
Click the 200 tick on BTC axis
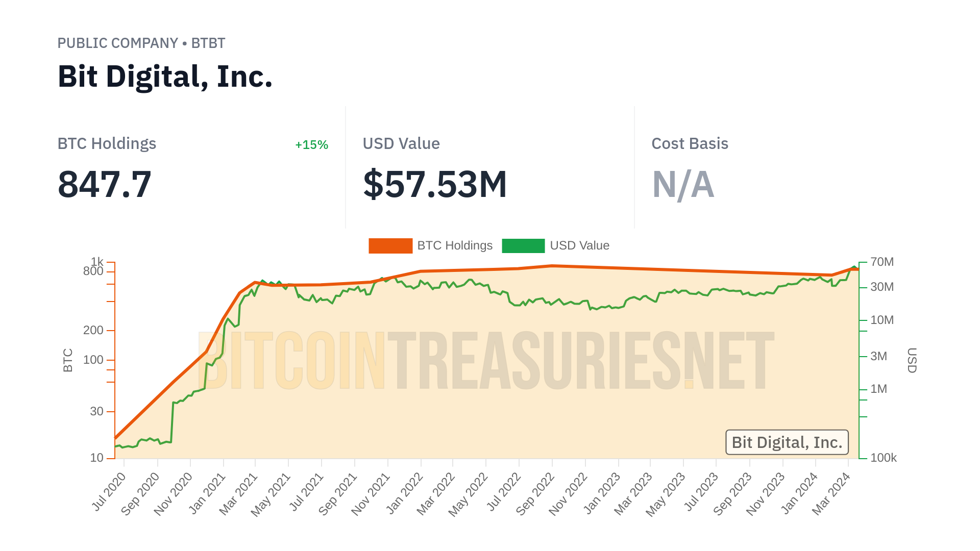(93, 331)
